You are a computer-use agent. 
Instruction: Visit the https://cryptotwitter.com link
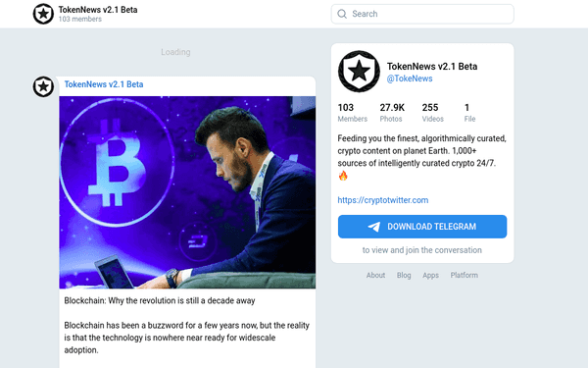point(383,200)
